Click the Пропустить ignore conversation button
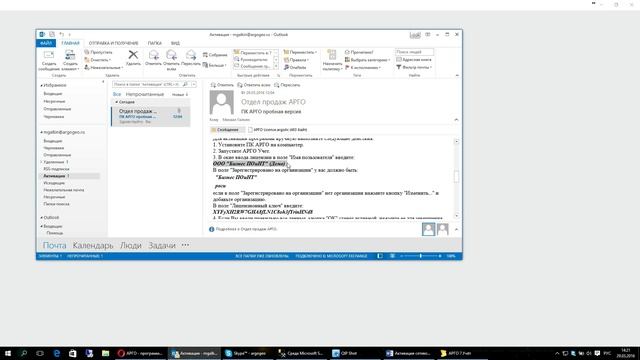The height and width of the screenshot is (360, 640). [x=98, y=52]
